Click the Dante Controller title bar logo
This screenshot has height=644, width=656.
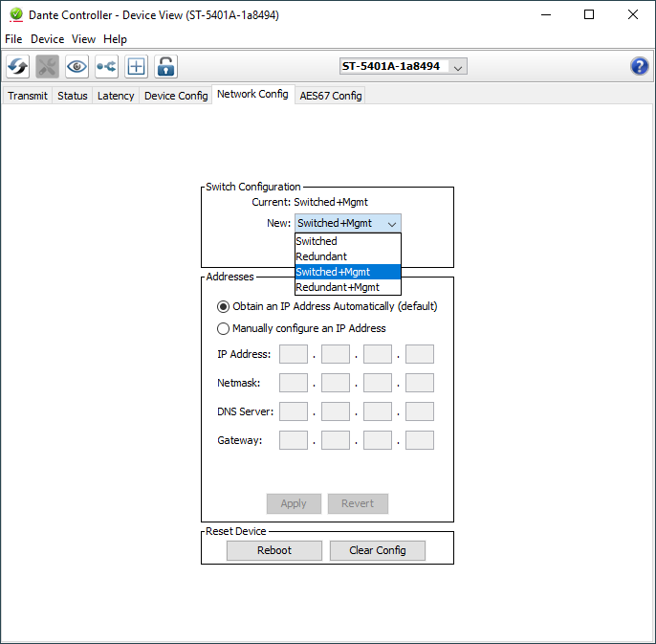pyautogui.click(x=15, y=15)
